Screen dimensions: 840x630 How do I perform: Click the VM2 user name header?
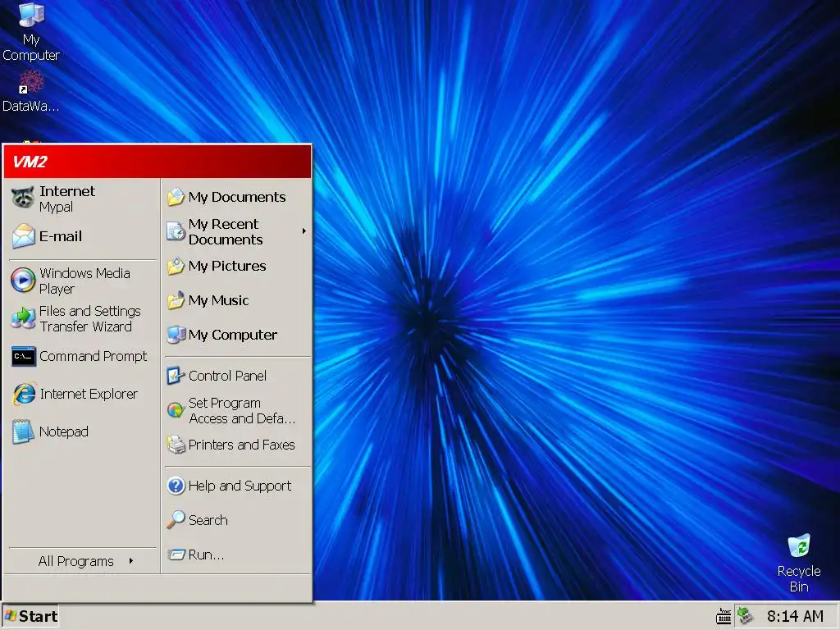point(30,162)
